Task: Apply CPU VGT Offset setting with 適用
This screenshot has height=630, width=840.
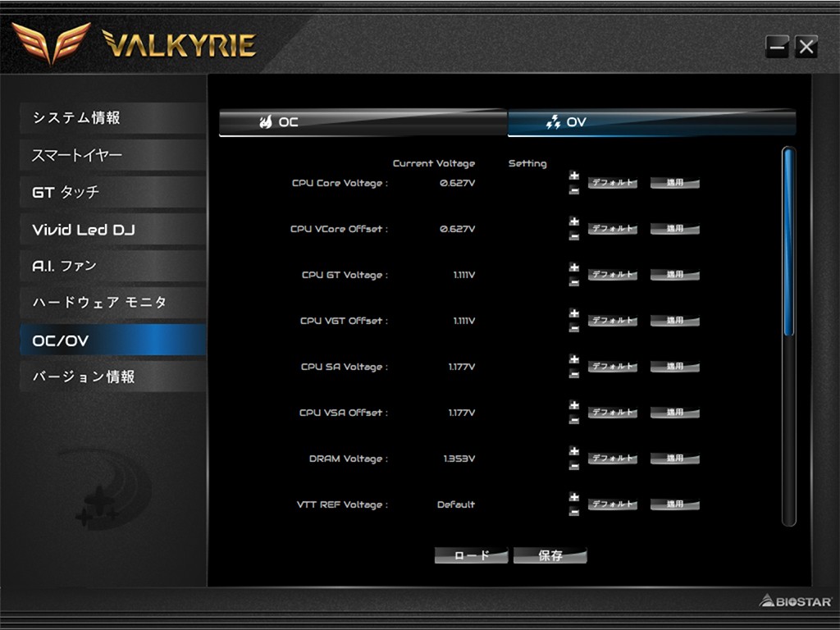Action: (x=675, y=321)
